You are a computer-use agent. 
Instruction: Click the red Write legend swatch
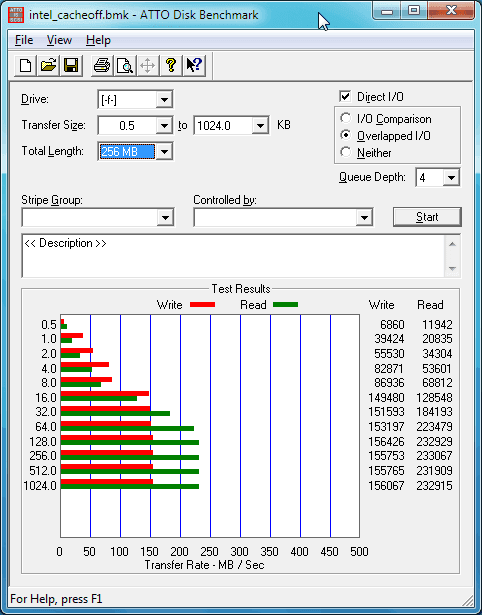point(202,304)
